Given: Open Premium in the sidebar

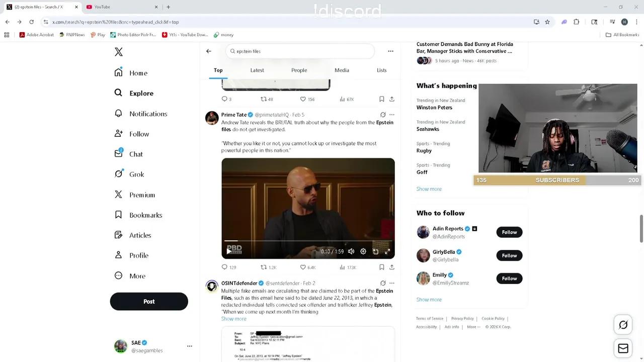Looking at the screenshot, I should tap(135, 195).
